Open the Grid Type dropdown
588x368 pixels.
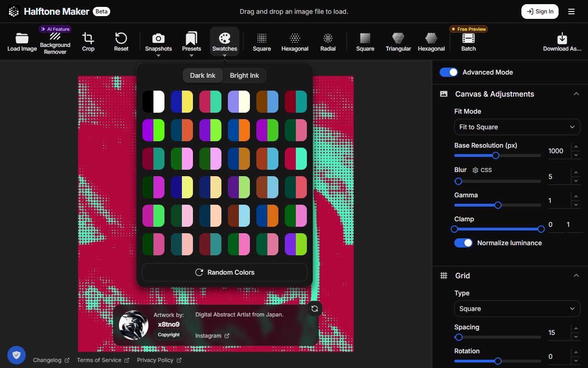[517, 309]
